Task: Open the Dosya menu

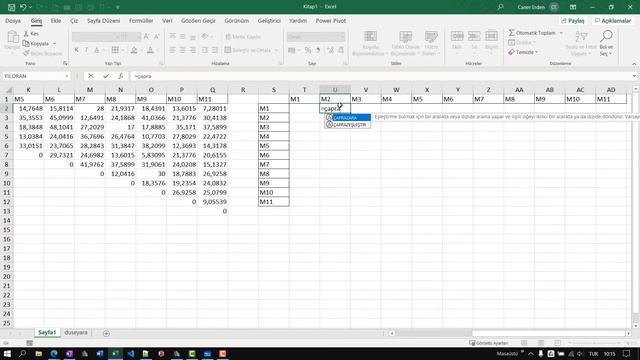Action: [x=13, y=20]
